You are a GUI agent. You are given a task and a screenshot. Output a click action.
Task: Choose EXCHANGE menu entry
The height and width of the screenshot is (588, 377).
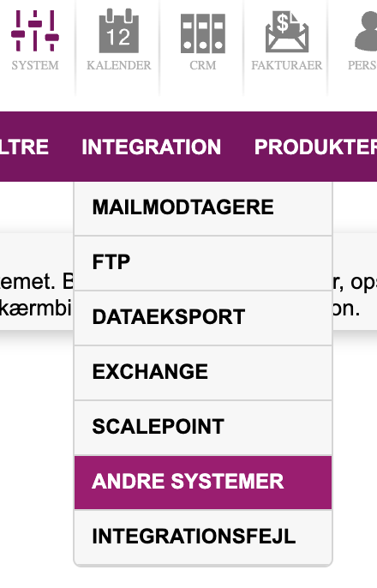(x=203, y=373)
